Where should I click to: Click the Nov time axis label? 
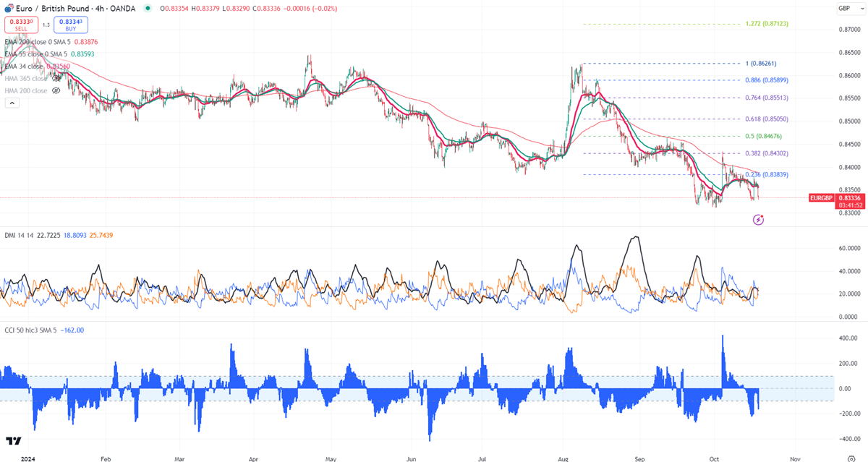793,458
